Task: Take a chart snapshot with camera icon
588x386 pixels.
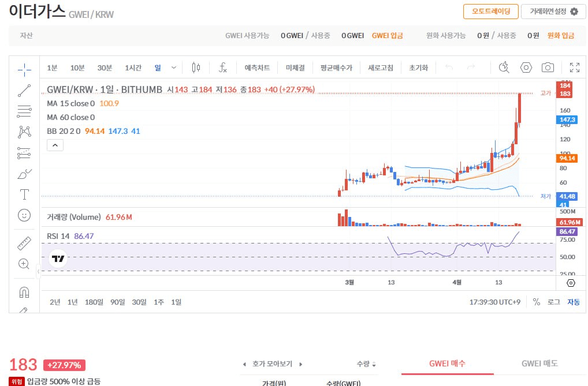Action: pyautogui.click(x=548, y=68)
